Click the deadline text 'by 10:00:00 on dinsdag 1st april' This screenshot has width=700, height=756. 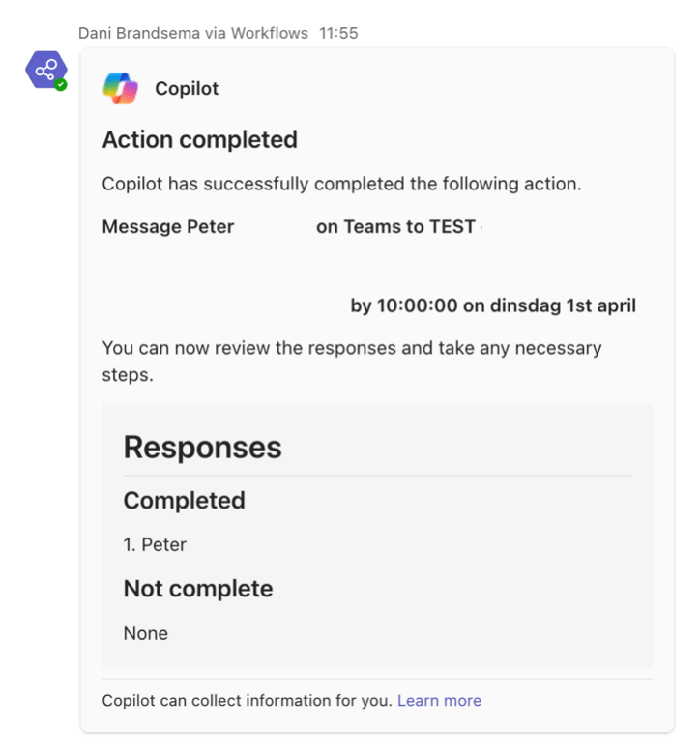pyautogui.click(x=493, y=306)
